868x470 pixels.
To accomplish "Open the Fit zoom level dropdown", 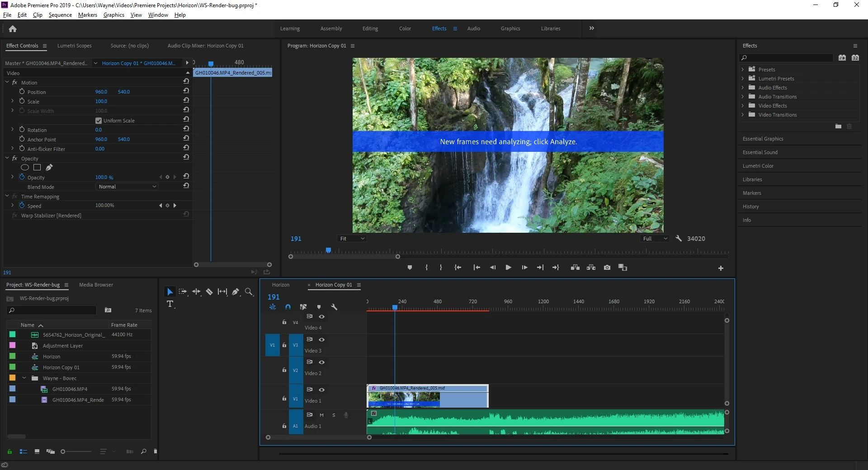I will (351, 239).
